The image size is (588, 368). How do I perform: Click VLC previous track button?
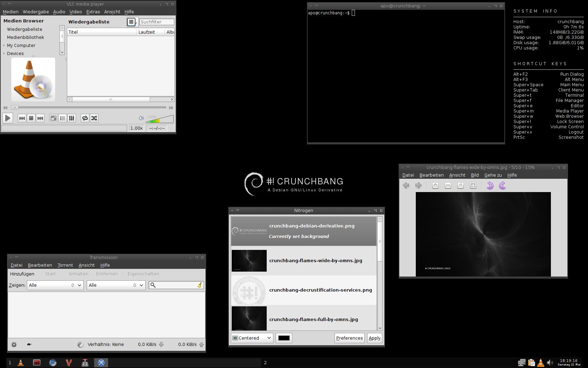click(22, 118)
